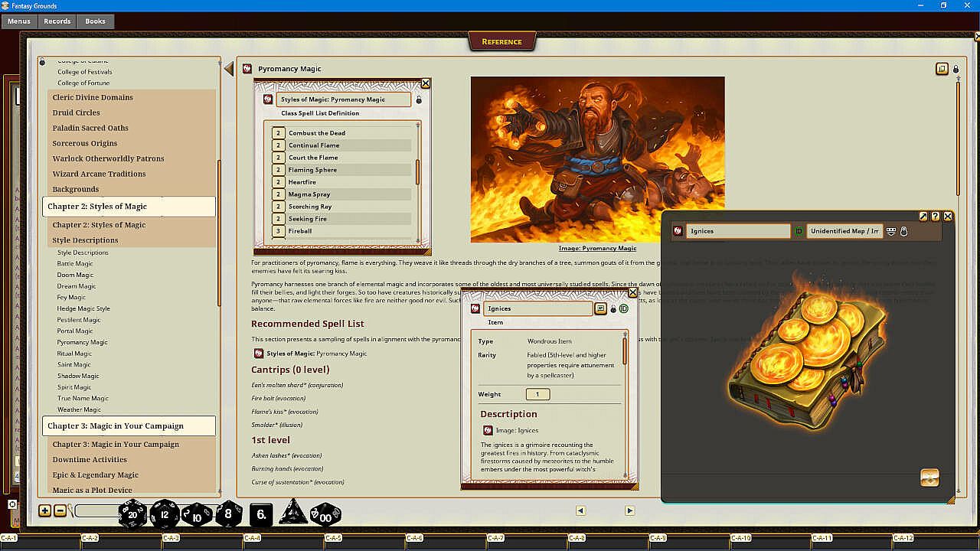Open Shadow Magic in the index
Screen dimensions: 980x551
(x=78, y=376)
